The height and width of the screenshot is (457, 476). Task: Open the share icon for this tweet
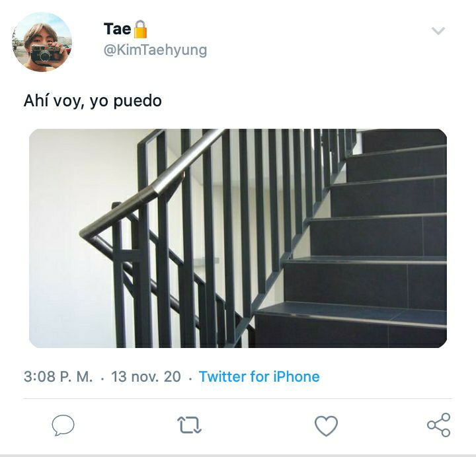coord(439,425)
